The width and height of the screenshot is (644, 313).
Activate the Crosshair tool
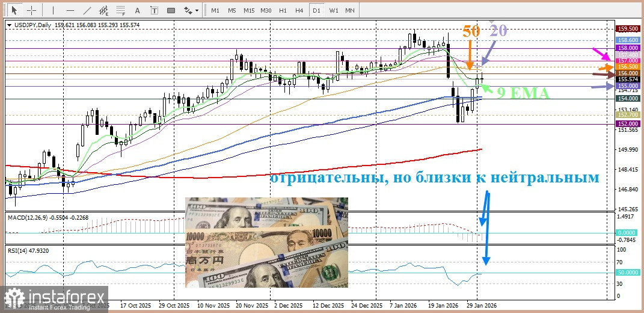pos(32,10)
